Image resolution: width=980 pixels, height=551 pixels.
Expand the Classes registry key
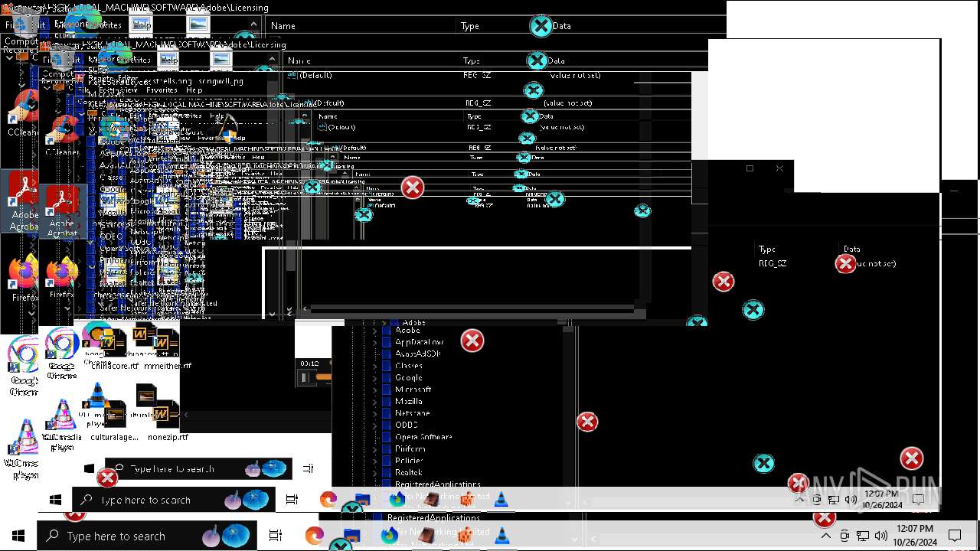click(x=374, y=366)
